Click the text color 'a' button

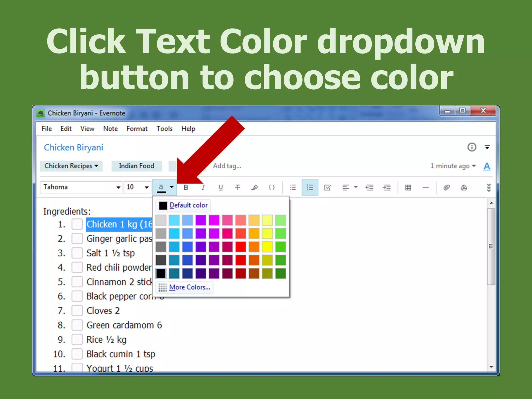161,188
